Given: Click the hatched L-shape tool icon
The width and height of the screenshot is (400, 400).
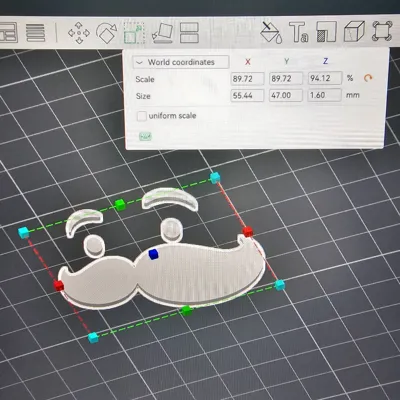Looking at the screenshot, I should 326,32.
